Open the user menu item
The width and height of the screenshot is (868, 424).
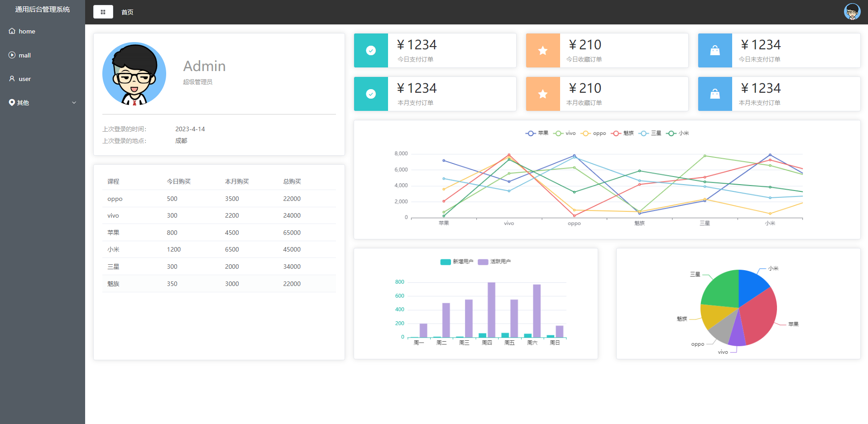pos(43,79)
